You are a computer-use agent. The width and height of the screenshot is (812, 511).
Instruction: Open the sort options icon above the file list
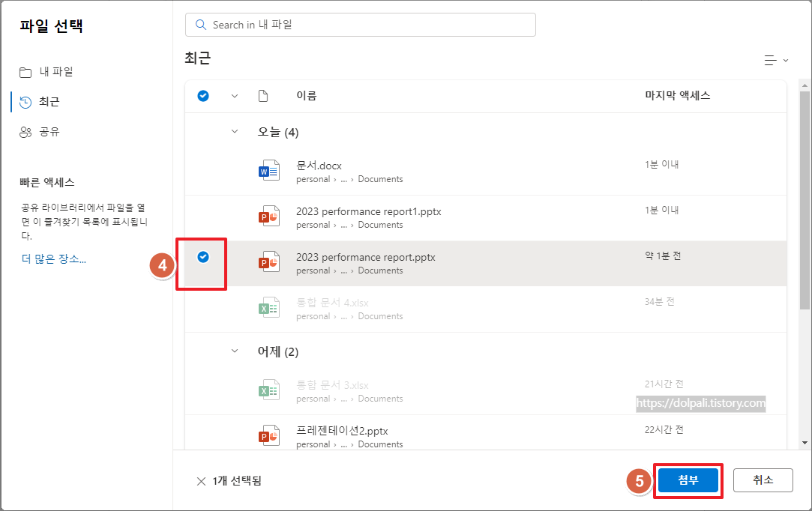coord(771,61)
